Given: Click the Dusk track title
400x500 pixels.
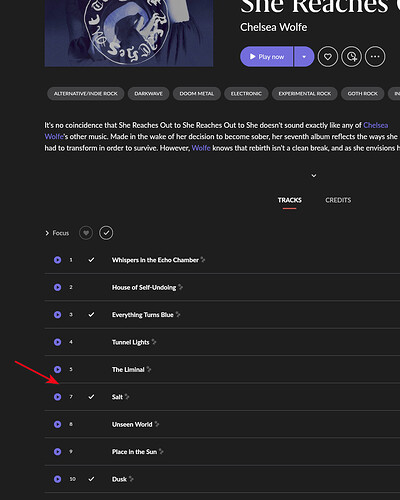Looking at the screenshot, I should 119,479.
